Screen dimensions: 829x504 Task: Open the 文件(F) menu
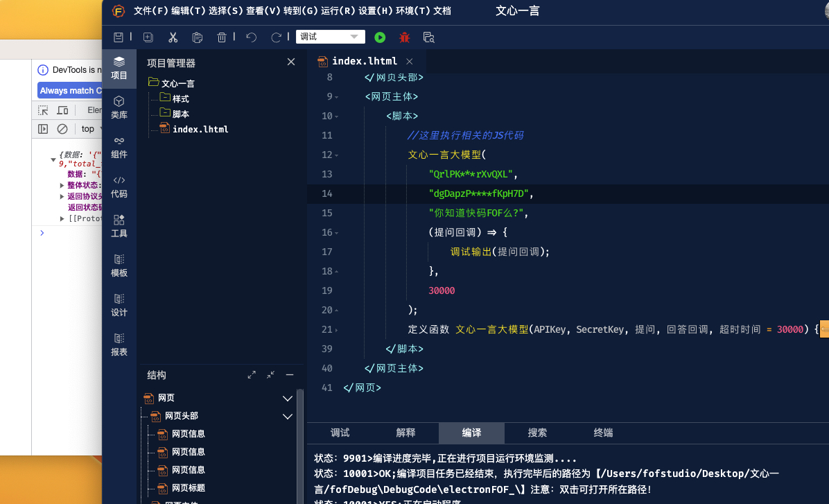click(x=150, y=10)
